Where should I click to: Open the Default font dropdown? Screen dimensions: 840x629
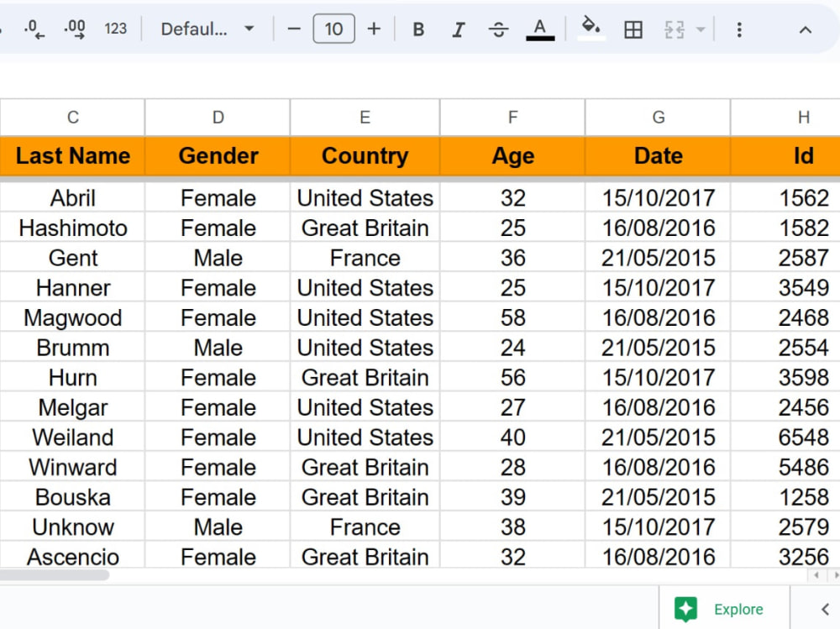[207, 29]
